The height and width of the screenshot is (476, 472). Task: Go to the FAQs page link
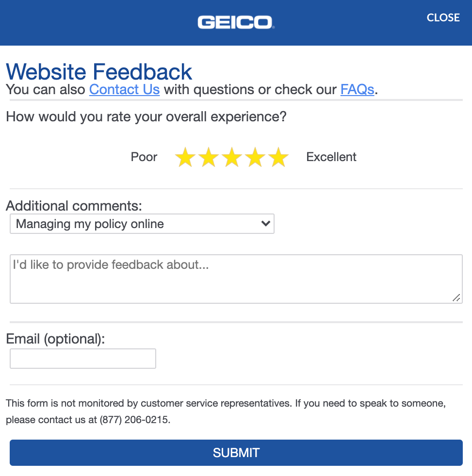point(357,90)
